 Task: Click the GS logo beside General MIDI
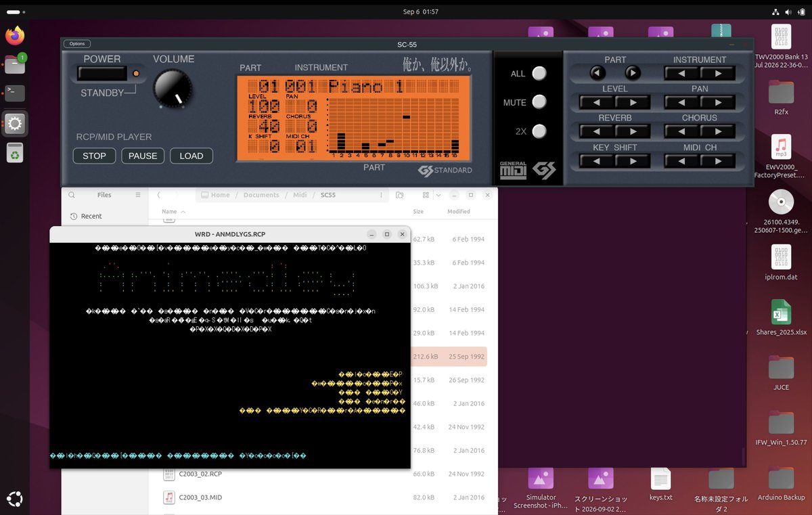coord(544,171)
